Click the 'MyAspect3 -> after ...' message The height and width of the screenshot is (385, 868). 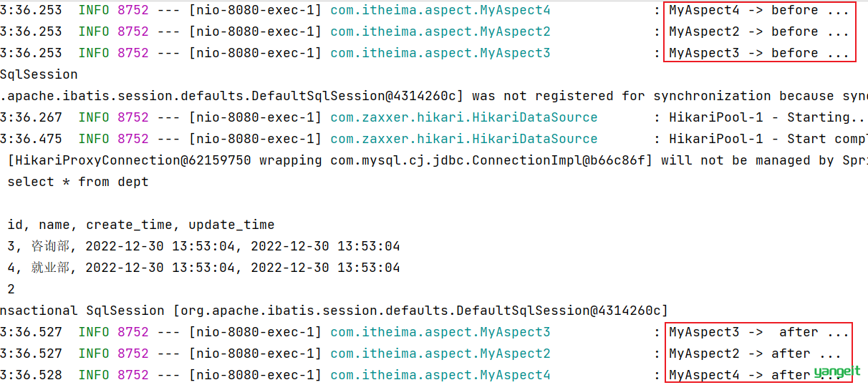(759, 332)
